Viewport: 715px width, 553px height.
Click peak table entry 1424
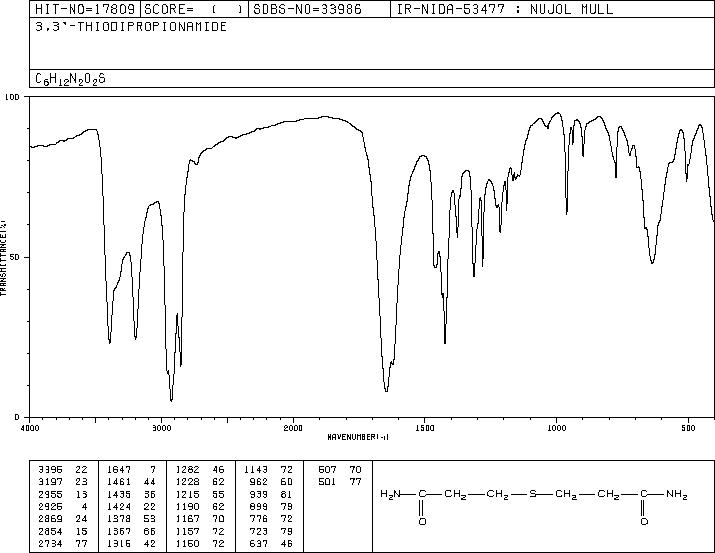pyautogui.click(x=119, y=506)
